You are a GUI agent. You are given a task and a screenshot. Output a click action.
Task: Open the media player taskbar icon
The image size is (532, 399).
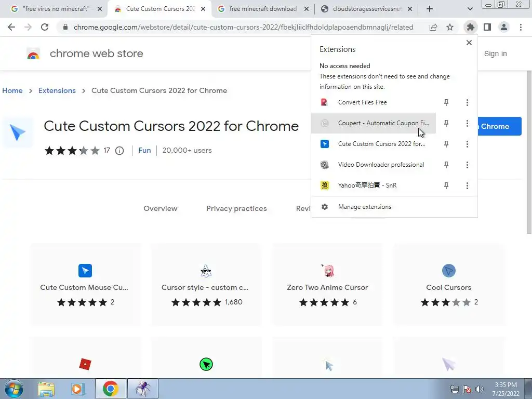click(x=78, y=389)
